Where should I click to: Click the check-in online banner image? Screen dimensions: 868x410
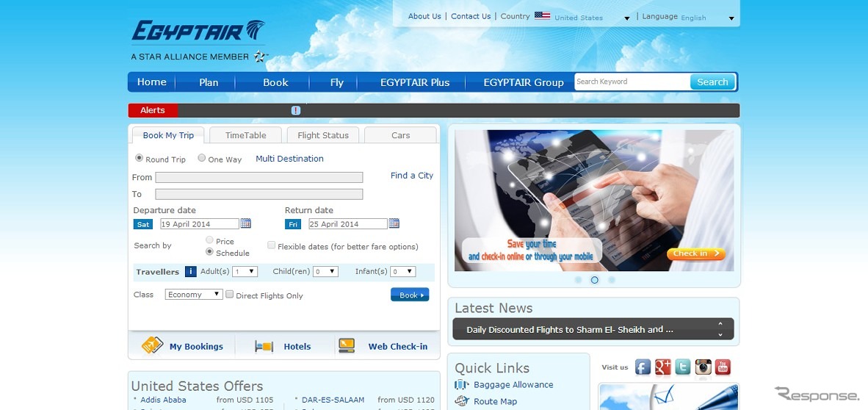[x=594, y=201]
